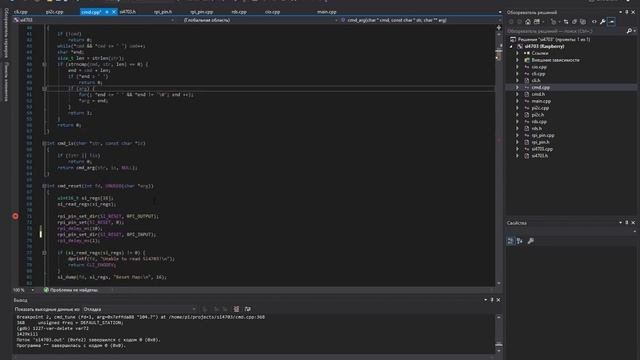Select cmd.h in Solution Explorer
This screenshot has width=640, height=360.
[x=538, y=94]
